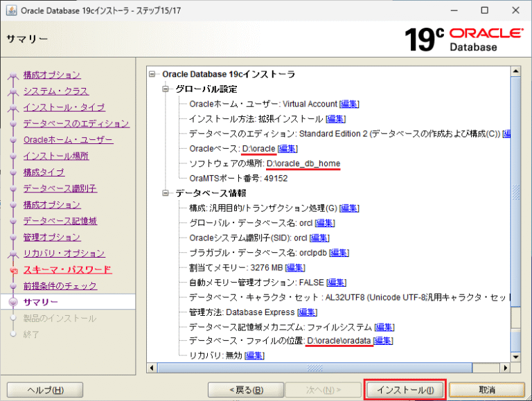Click the summary tree scroll left arrow
The height and width of the screenshot is (401, 532).
pos(152,368)
